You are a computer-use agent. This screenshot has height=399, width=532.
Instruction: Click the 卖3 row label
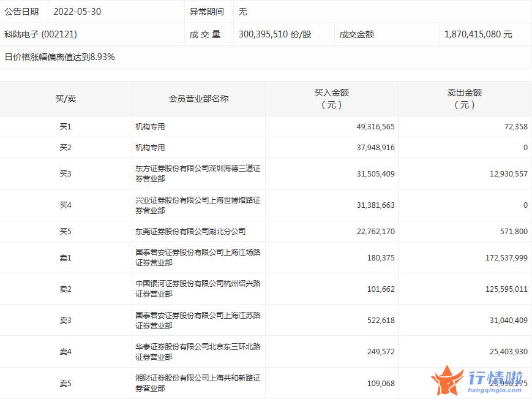click(x=66, y=320)
